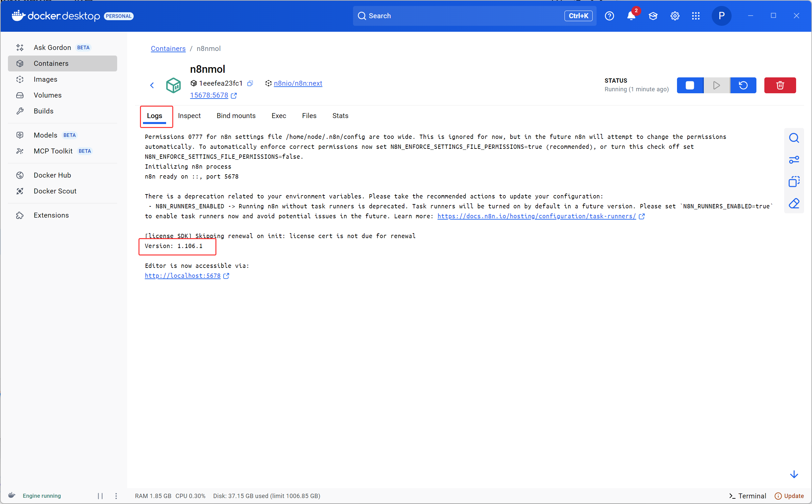Image resolution: width=812 pixels, height=504 pixels.
Task: Copy logs with the copy icon
Action: (793, 182)
